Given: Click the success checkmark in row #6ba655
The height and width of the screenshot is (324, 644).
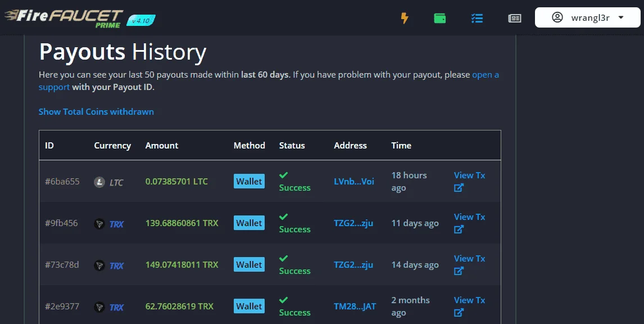Looking at the screenshot, I should (283, 175).
